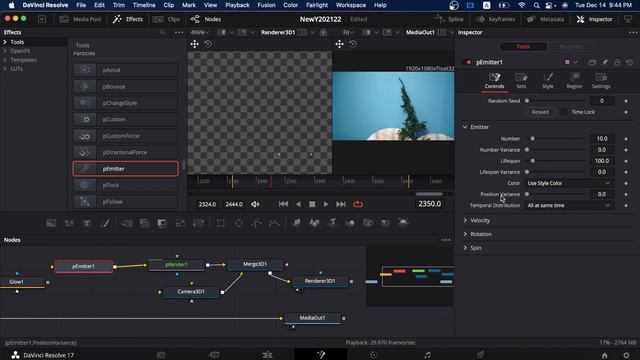Select the Paint brush tool in toolbar
This screenshot has width=640, height=360.
tap(105, 223)
